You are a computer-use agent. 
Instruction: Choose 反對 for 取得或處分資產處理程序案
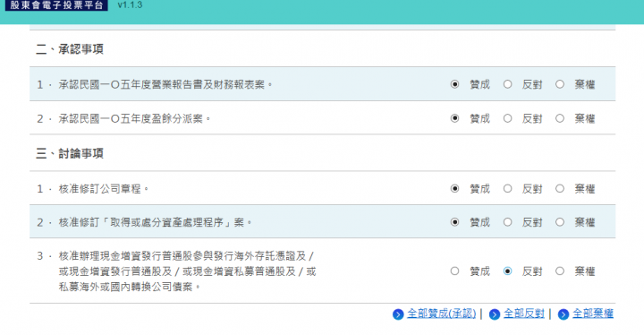[508, 222]
